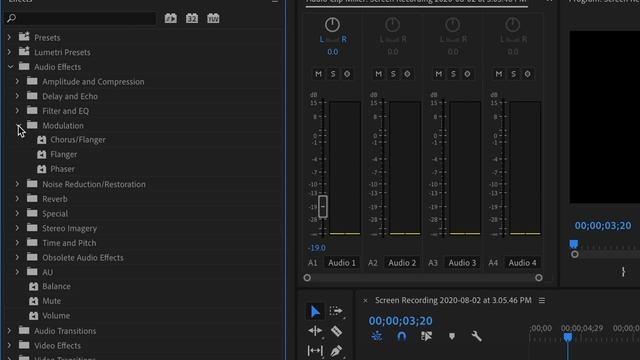Expand the Audio Transitions folder

coord(9,331)
